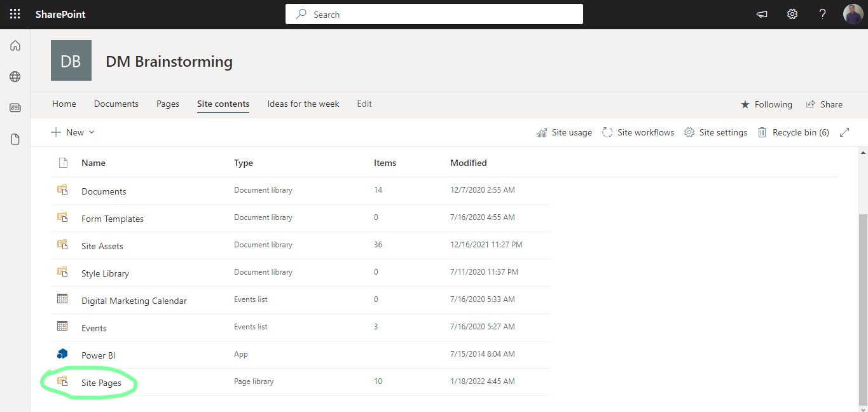Image resolution: width=868 pixels, height=412 pixels.
Task: Open the Recycle bin with 6 items
Action: pos(793,132)
